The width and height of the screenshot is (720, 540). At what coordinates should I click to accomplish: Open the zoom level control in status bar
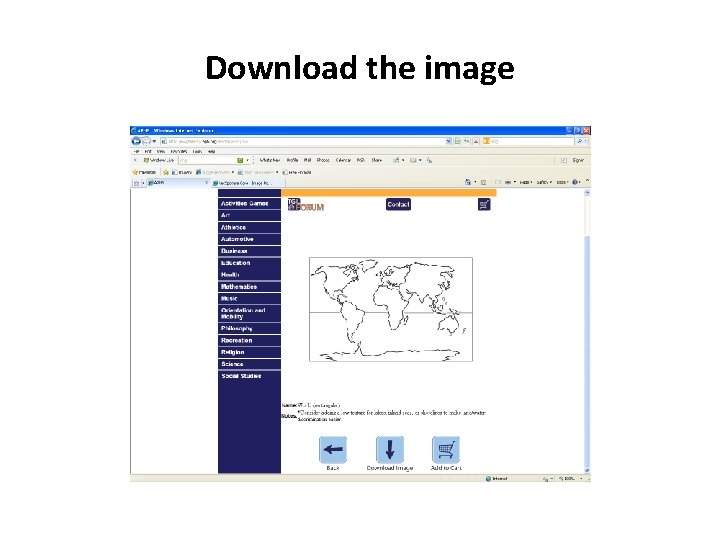[571, 478]
